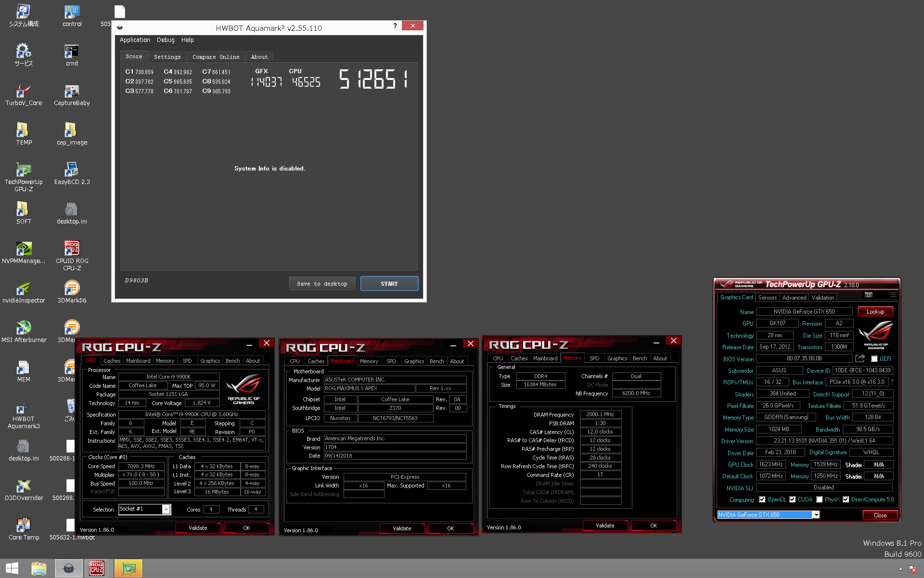This screenshot has height=578, width=924.
Task: Open nvidiaInspector desktop icon
Action: pyautogui.click(x=24, y=292)
